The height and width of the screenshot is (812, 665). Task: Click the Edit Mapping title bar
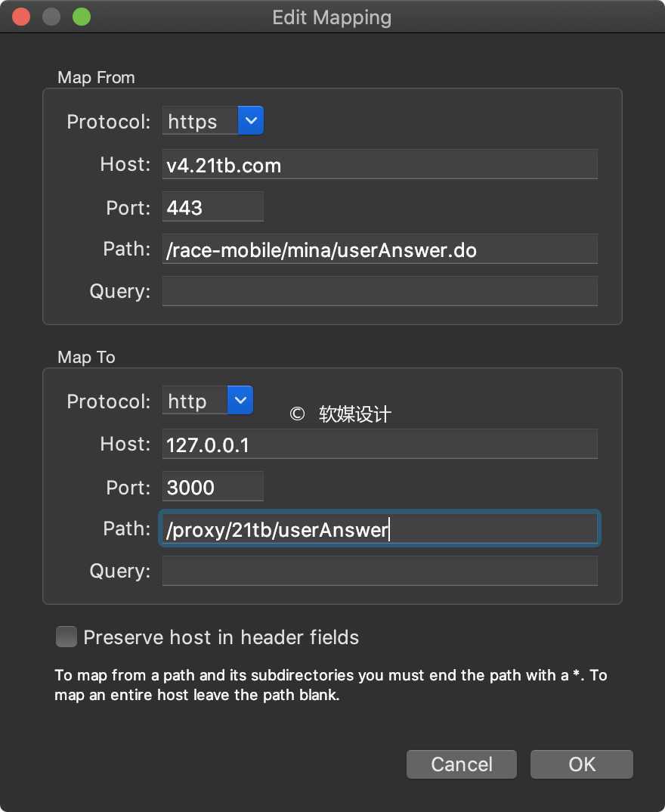[332, 17]
